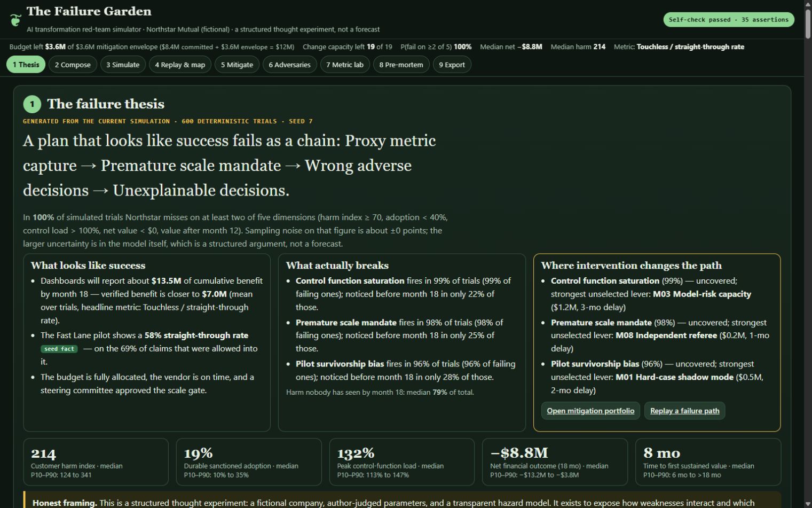This screenshot has height=508, width=812.
Task: Click 'Change capacity left 19 of 19' entry
Action: click(348, 47)
